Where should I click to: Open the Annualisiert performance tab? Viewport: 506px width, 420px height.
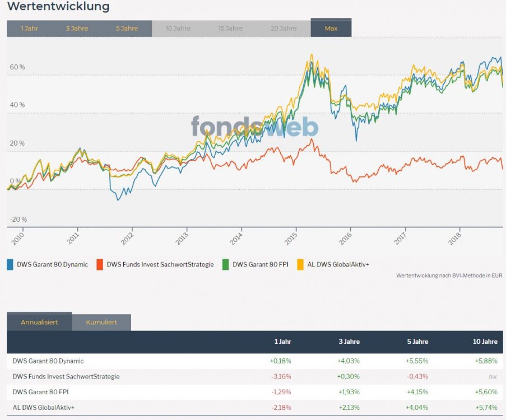[39, 323]
